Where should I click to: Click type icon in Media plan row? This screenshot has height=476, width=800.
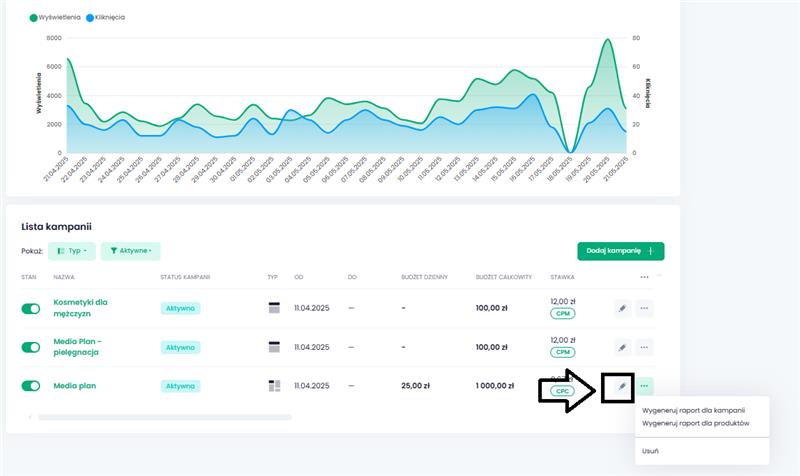[275, 386]
